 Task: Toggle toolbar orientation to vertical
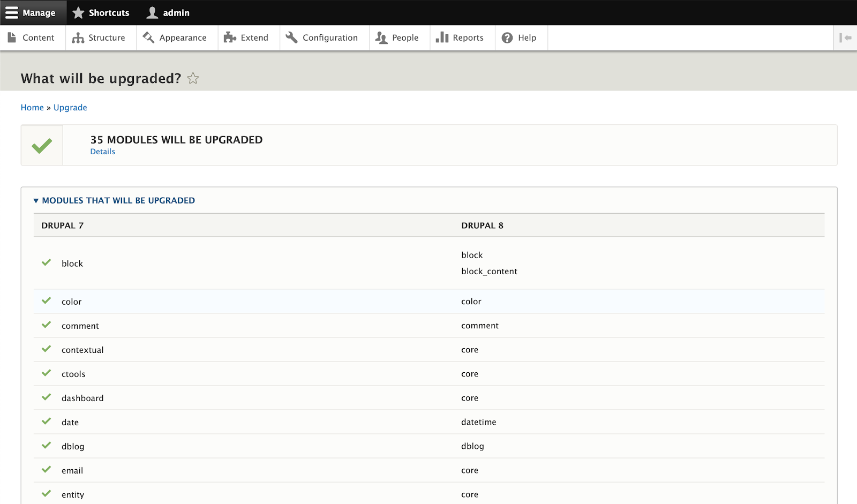[845, 37]
